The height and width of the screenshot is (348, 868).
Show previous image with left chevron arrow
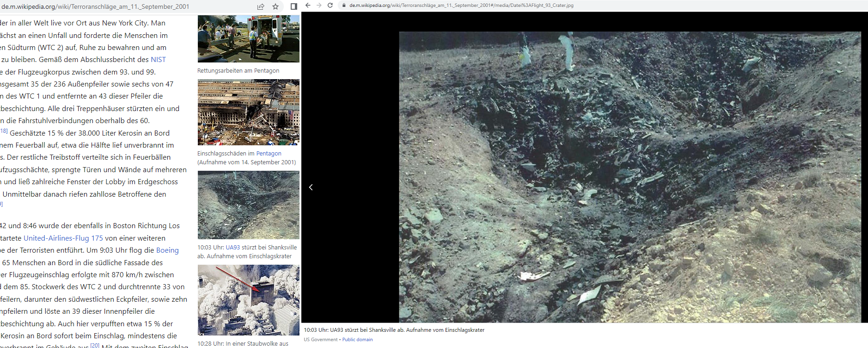click(311, 187)
